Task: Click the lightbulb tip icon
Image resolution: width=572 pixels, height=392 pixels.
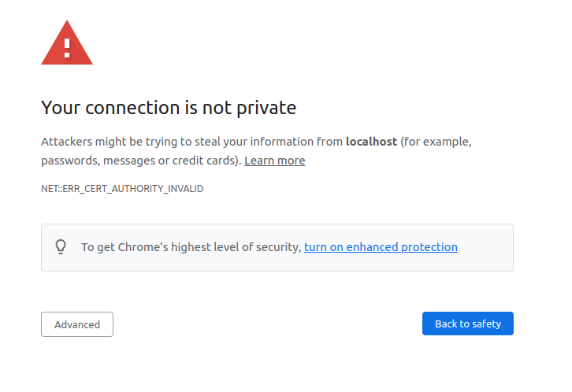Action: [61, 247]
